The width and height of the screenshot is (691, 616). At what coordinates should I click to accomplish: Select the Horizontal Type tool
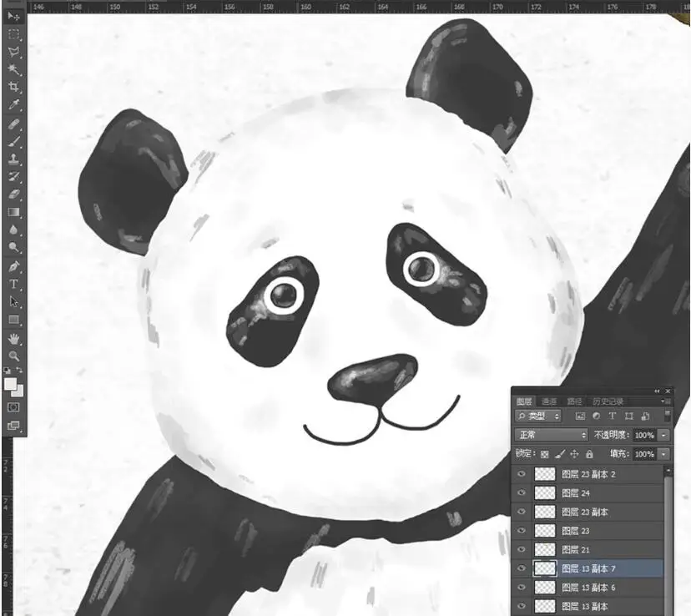[x=13, y=284]
